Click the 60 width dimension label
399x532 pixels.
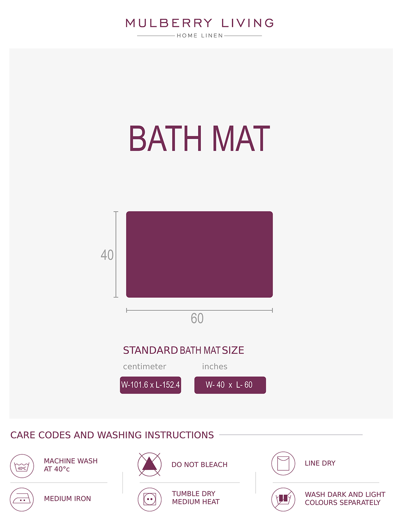point(197,318)
